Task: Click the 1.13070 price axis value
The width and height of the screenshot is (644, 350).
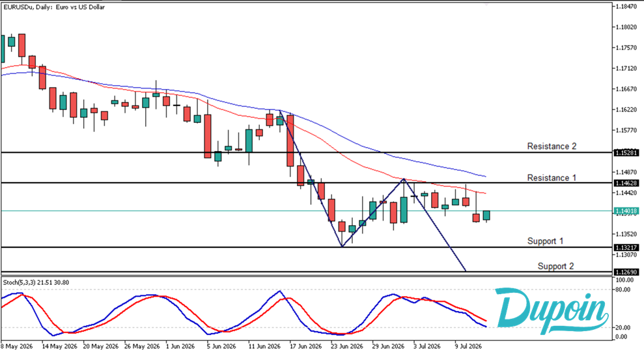Action: [x=626, y=255]
